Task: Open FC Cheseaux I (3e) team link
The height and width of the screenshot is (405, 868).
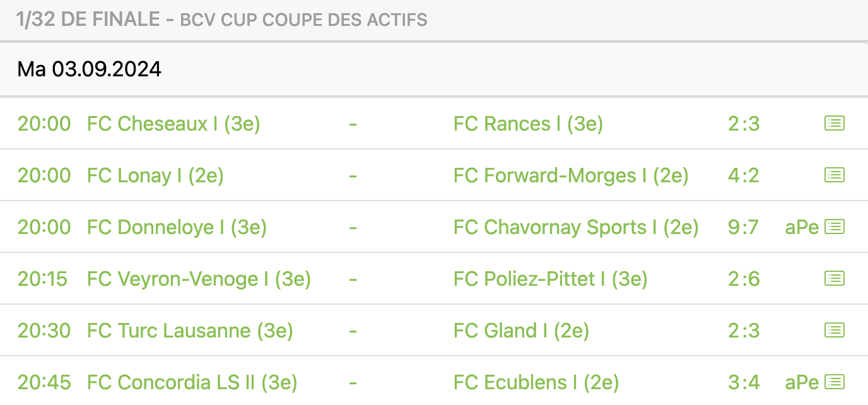Action: click(x=173, y=124)
